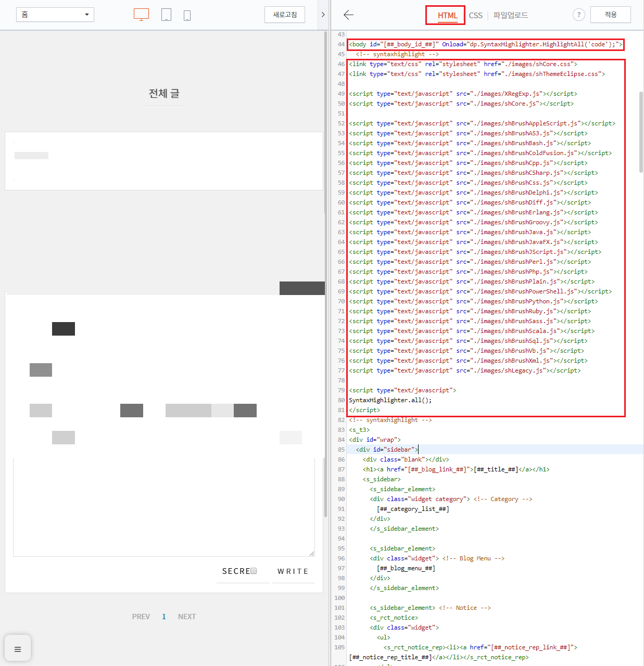Click the s_rct_notice tag line

tap(394, 618)
